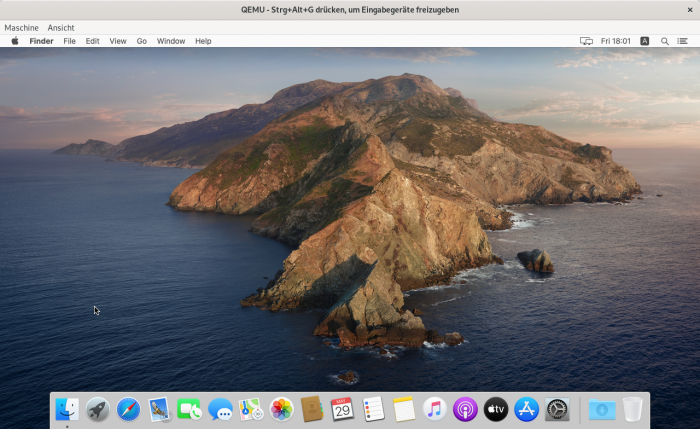Click the screen mirroring display icon

click(x=586, y=41)
